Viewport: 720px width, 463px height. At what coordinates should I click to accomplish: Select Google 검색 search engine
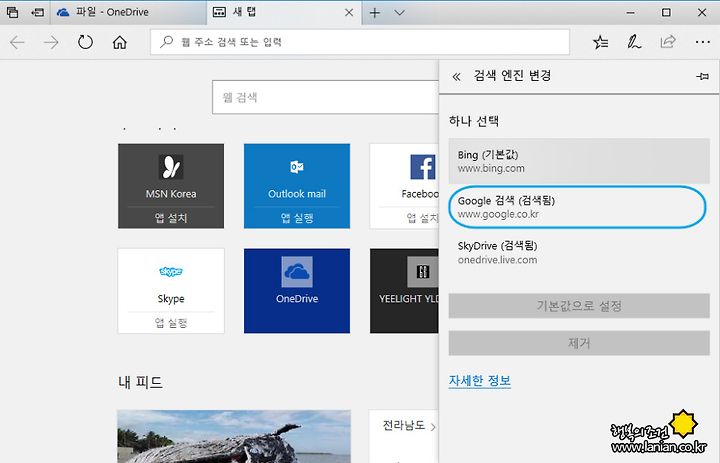click(577, 207)
